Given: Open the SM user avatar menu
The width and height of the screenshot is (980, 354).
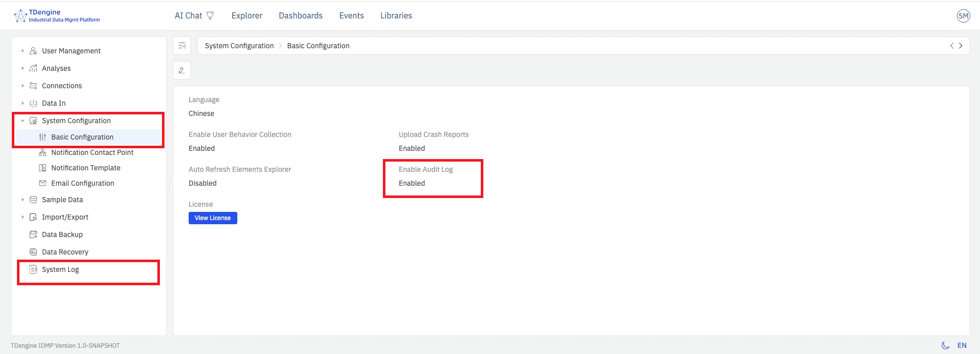Looking at the screenshot, I should coord(963,16).
